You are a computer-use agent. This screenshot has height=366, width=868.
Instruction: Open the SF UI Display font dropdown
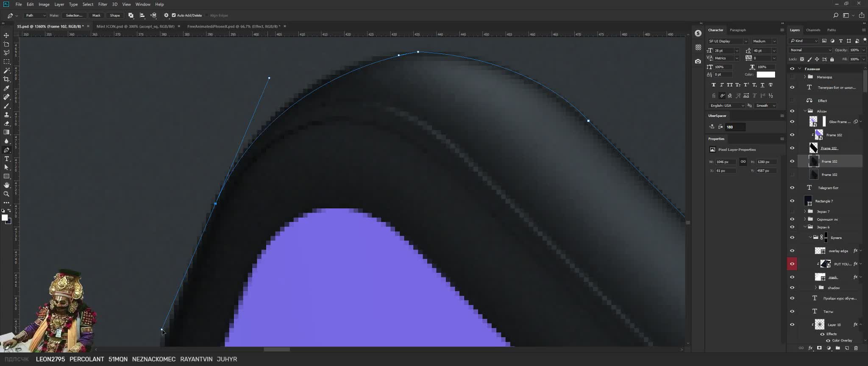(x=728, y=41)
